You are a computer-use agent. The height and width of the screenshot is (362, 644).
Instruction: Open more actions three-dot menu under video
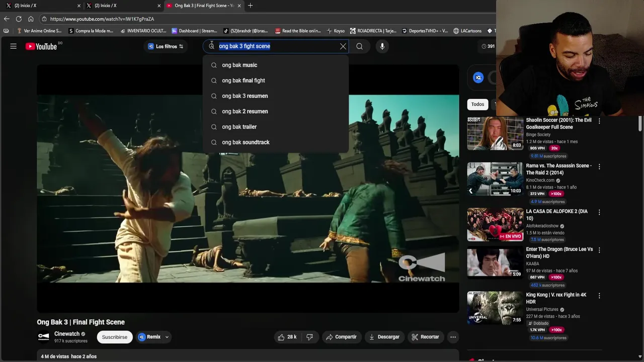pyautogui.click(x=453, y=337)
